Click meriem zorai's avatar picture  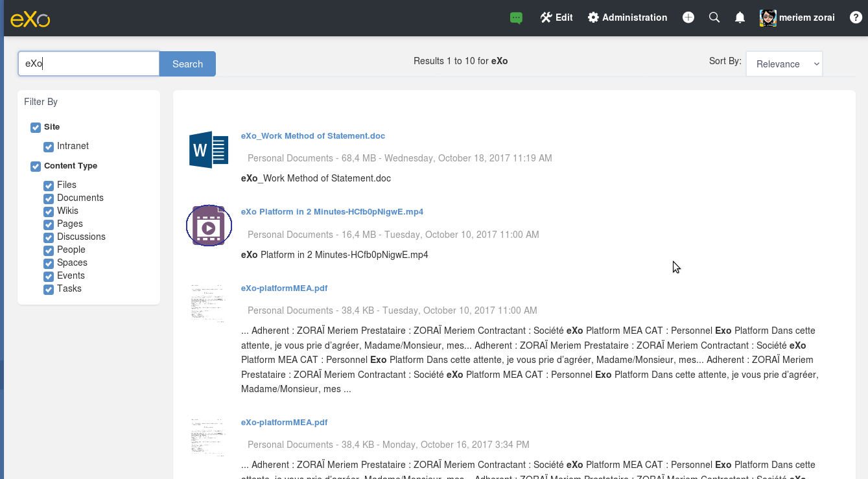(x=768, y=18)
